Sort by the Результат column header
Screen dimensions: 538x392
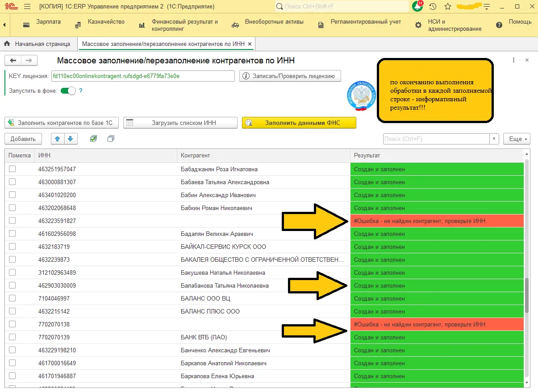coord(437,155)
